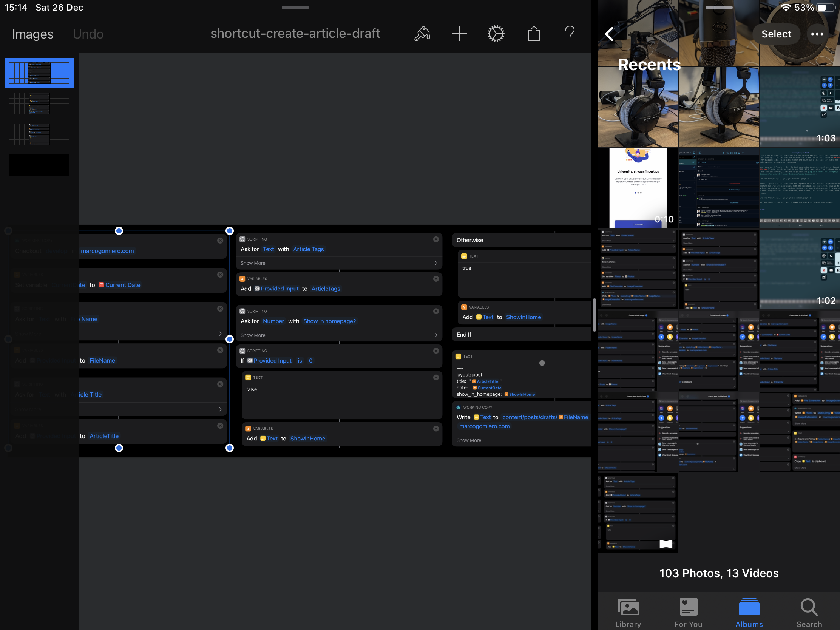Tap the Number type token

tap(273, 321)
